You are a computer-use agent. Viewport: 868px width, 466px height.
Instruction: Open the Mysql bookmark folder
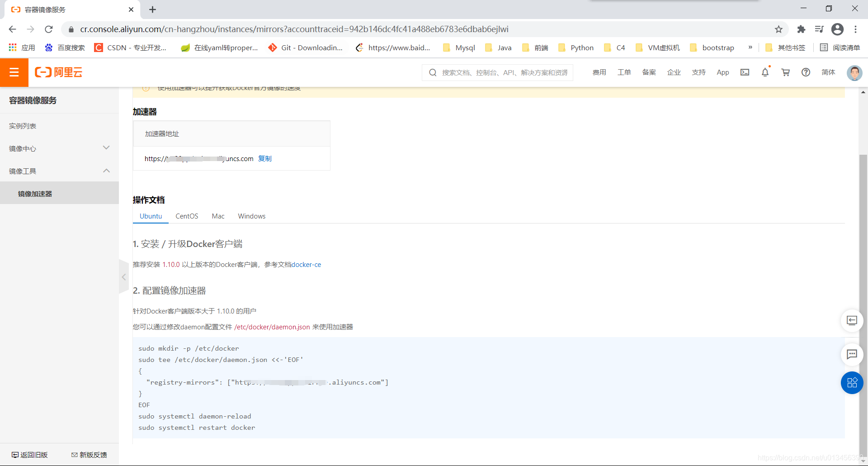(459, 48)
